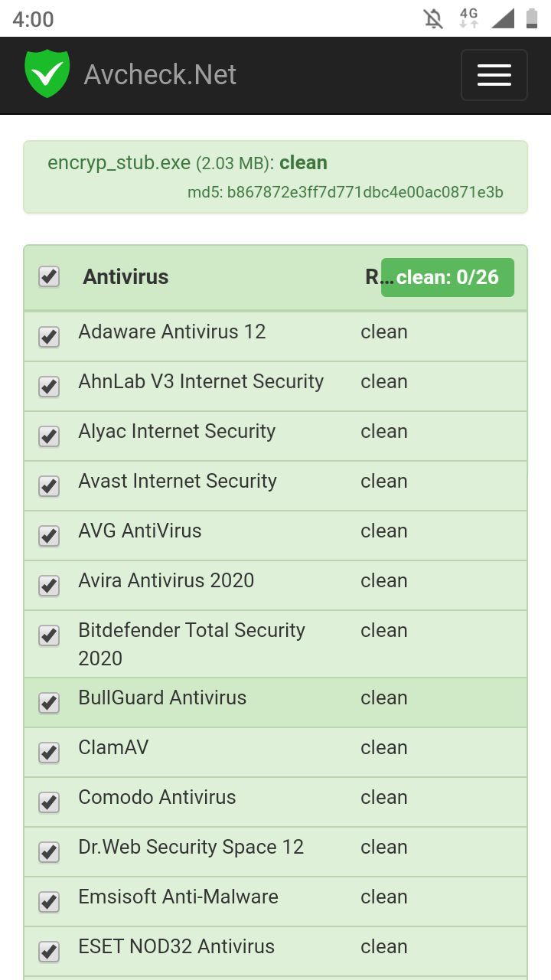Uncheck the ClamAV checkbox

pyautogui.click(x=49, y=752)
